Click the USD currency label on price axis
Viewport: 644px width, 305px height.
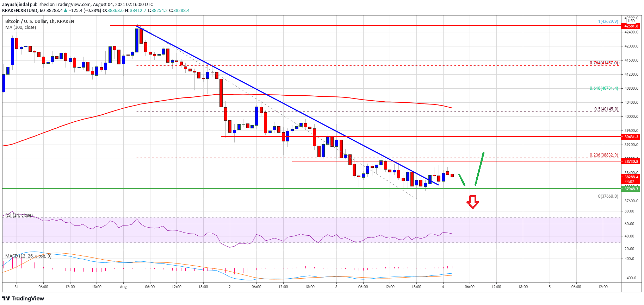click(x=631, y=21)
